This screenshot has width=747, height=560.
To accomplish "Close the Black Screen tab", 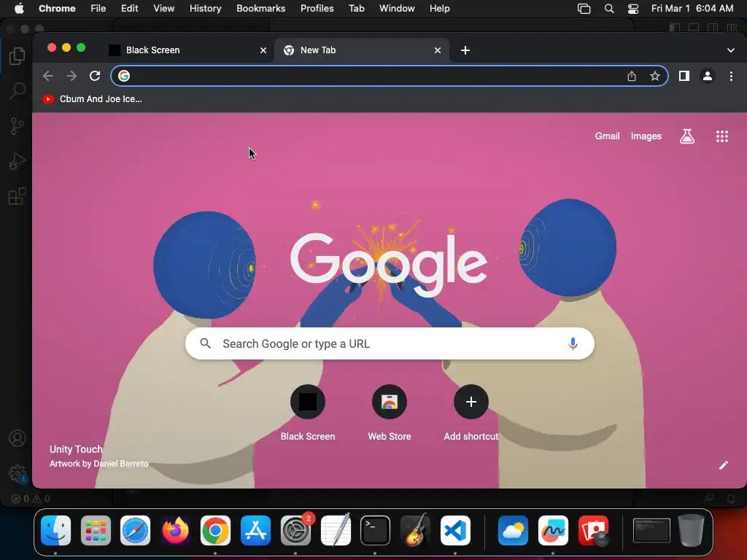I will coord(263,50).
